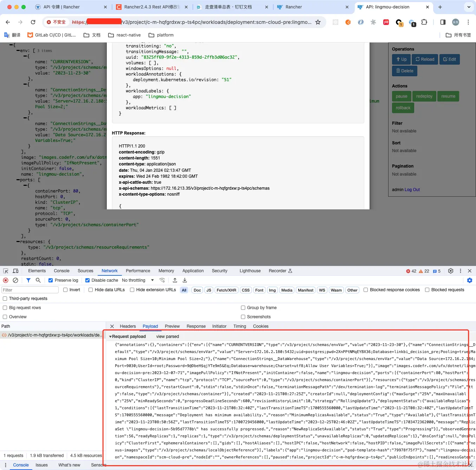This screenshot has height=470, width=476.
Task: Collapse the ports array in JSON
Action: pos(18,180)
